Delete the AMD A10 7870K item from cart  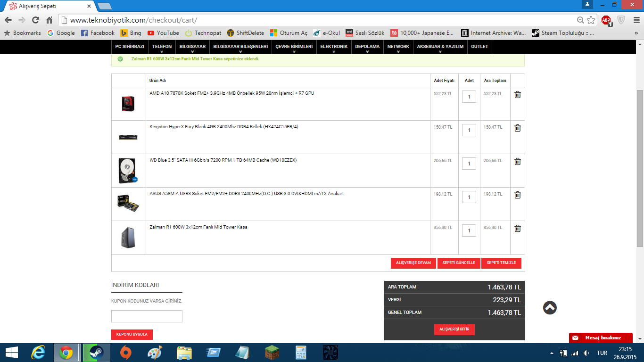coord(517,94)
